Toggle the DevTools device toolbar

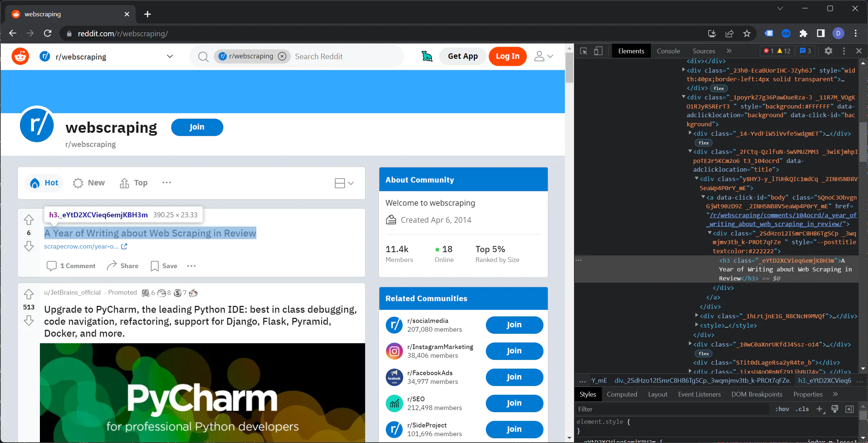[598, 51]
